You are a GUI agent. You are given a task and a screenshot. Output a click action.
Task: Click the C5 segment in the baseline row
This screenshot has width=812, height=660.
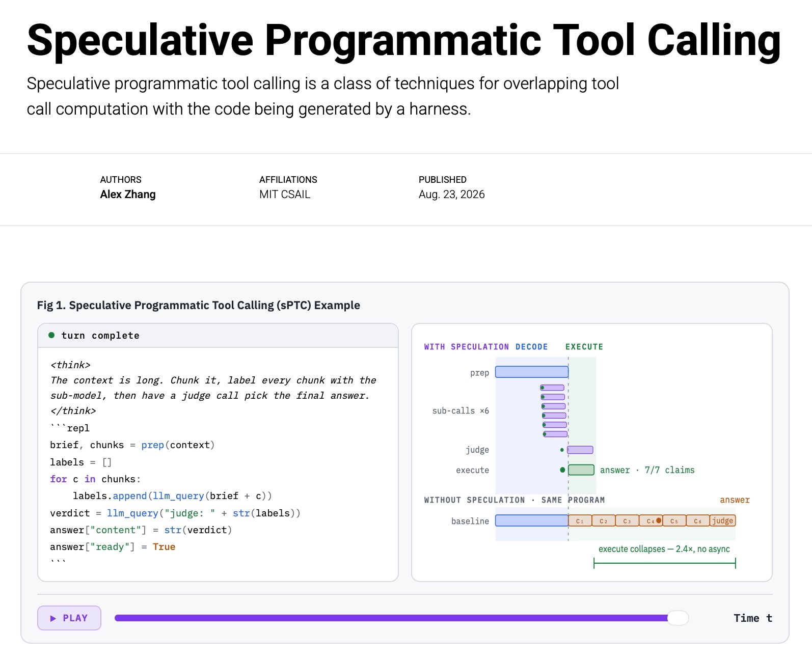674,520
